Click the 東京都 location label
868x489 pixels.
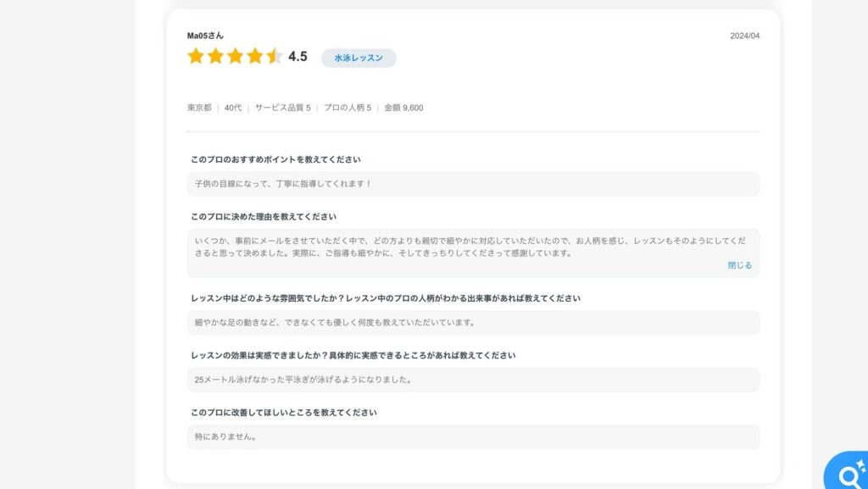[199, 108]
